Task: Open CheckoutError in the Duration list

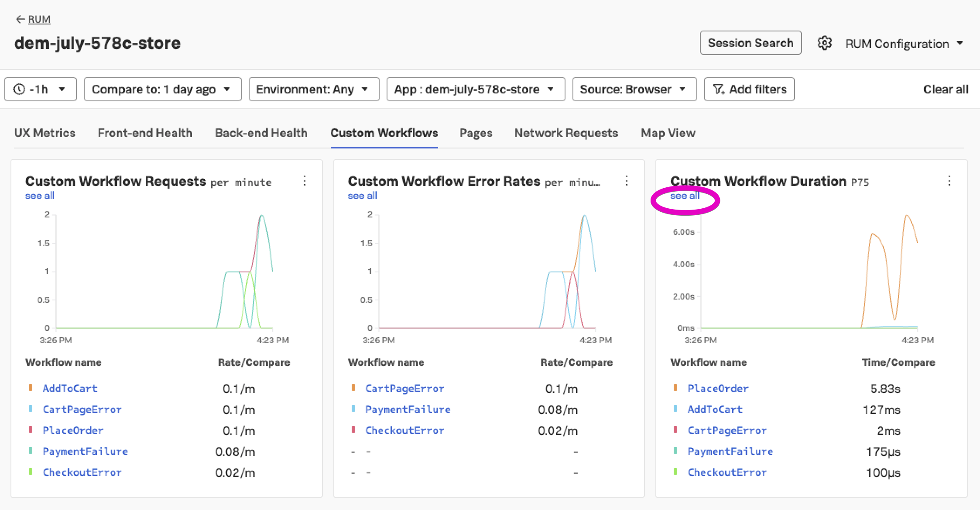Action: 727,472
